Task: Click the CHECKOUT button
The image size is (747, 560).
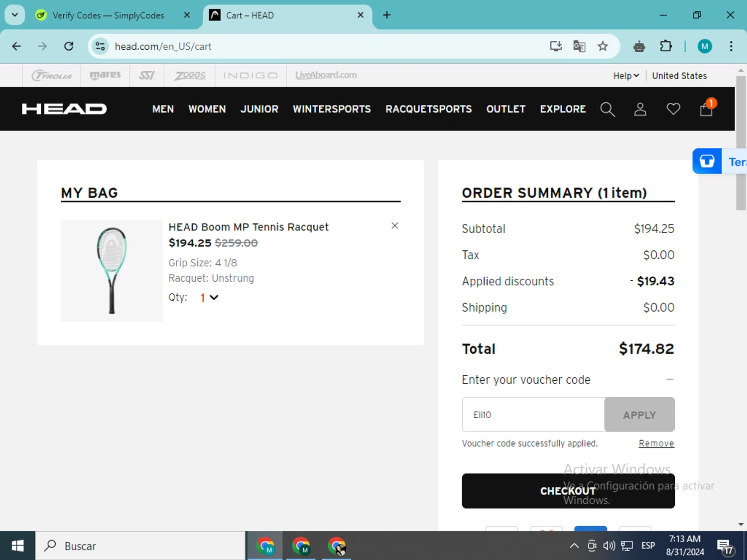Action: pyautogui.click(x=568, y=491)
